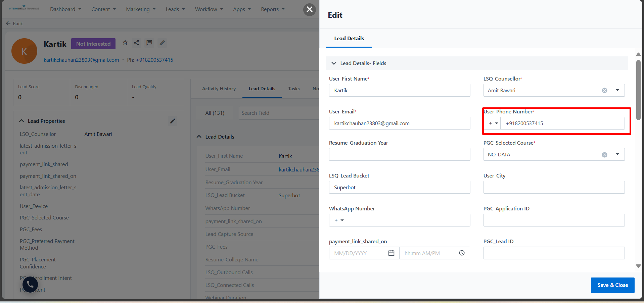Click the share icon beside lead name
Image resolution: width=644 pixels, height=303 pixels.
136,43
